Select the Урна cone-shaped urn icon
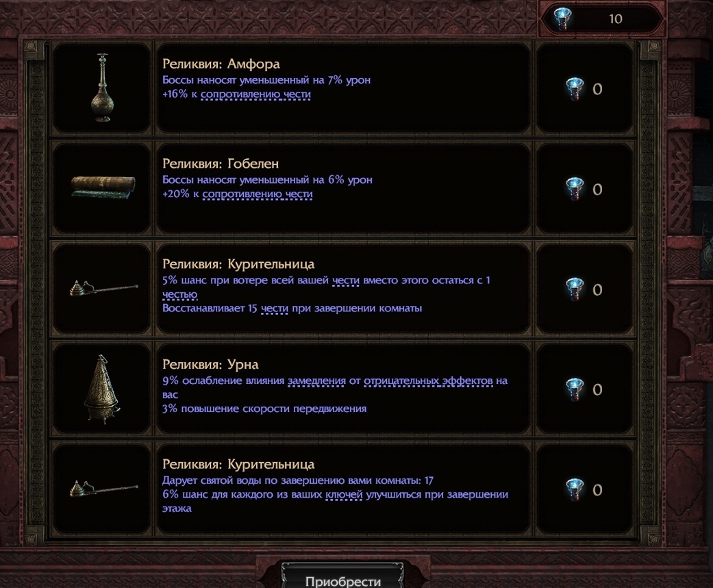The width and height of the screenshot is (713, 588). click(102, 389)
